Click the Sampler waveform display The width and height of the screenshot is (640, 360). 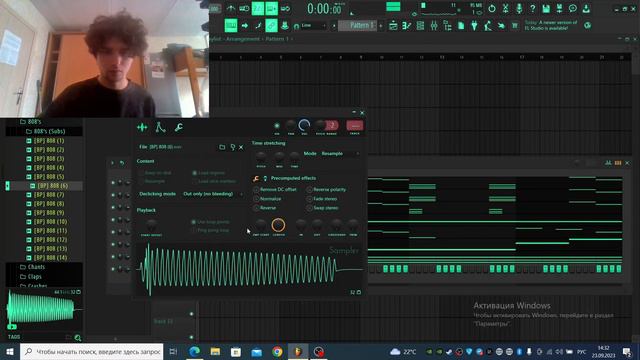249,269
